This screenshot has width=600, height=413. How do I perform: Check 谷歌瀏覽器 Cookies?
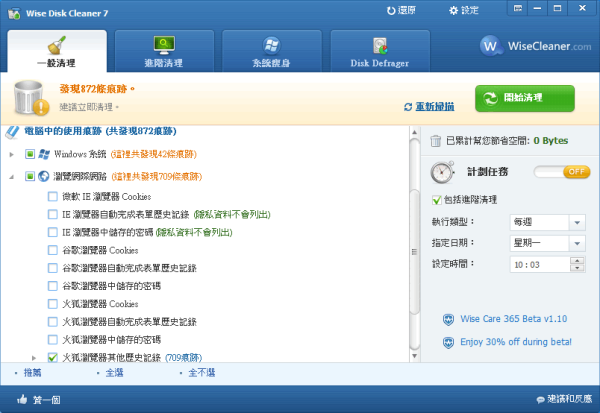coord(53,250)
